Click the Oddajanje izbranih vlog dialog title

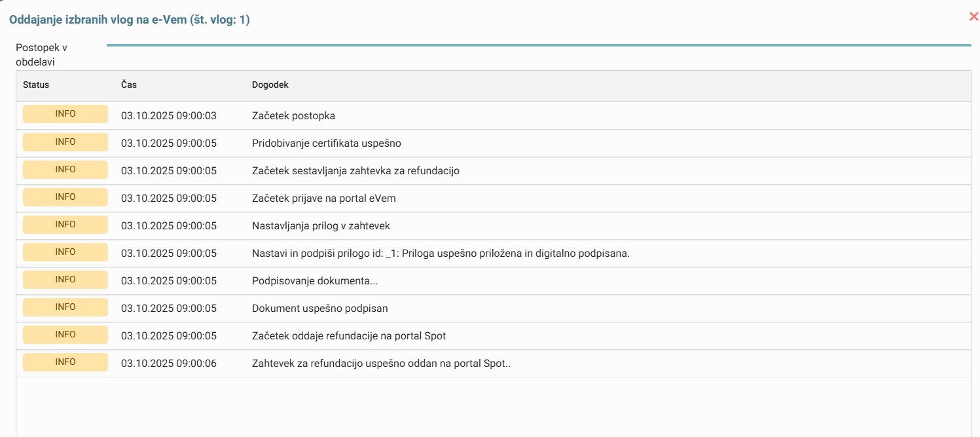[129, 20]
